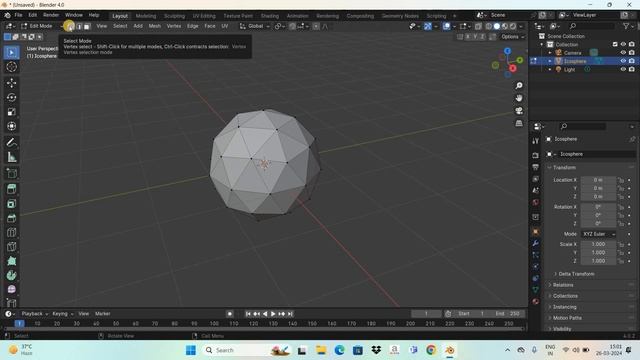
Task: Select the Knife tool
Action: tap(11, 247)
